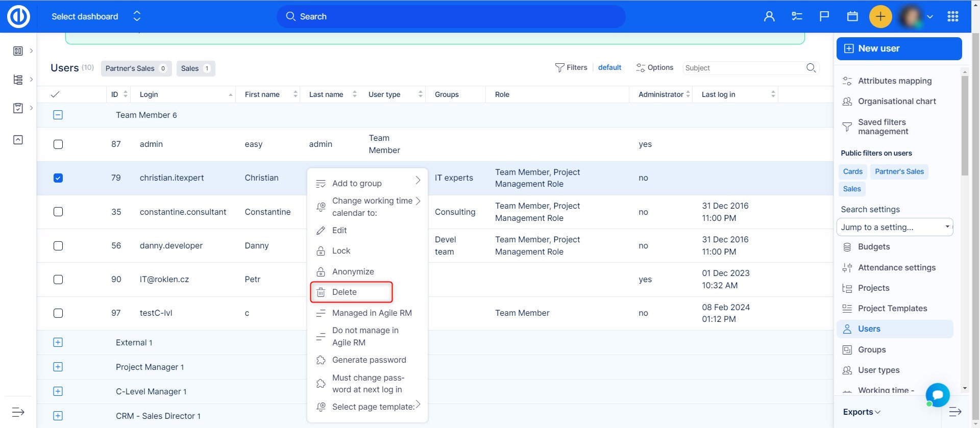Uncheck the christian.itexpert row checkbox
The height and width of the screenshot is (428, 980).
(58, 178)
